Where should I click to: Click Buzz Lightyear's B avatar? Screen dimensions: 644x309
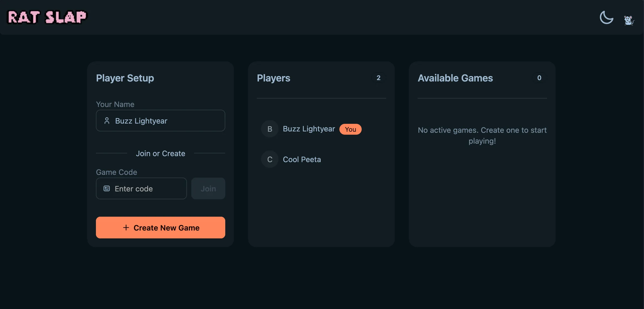pos(270,129)
